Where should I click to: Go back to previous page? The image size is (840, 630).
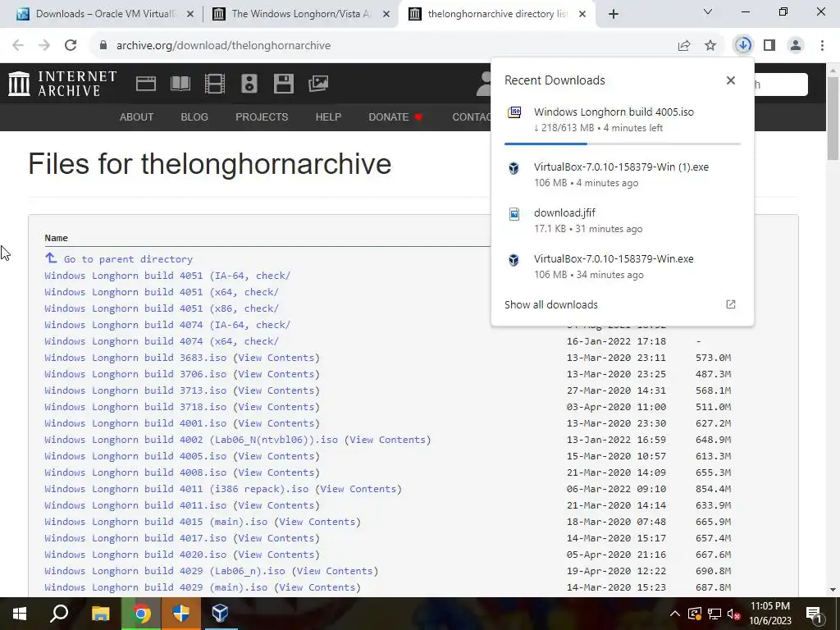18,46
